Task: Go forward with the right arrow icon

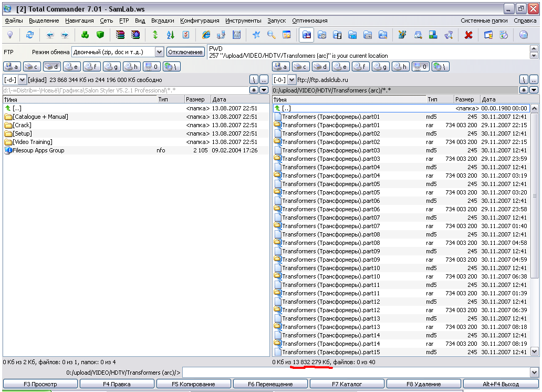Action: pyautogui.click(x=65, y=35)
